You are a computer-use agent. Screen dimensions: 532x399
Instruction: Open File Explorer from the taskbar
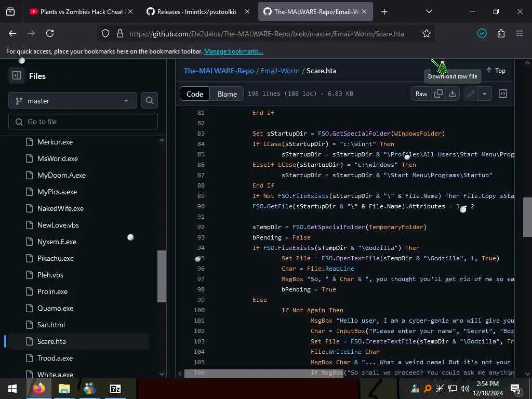64,389
